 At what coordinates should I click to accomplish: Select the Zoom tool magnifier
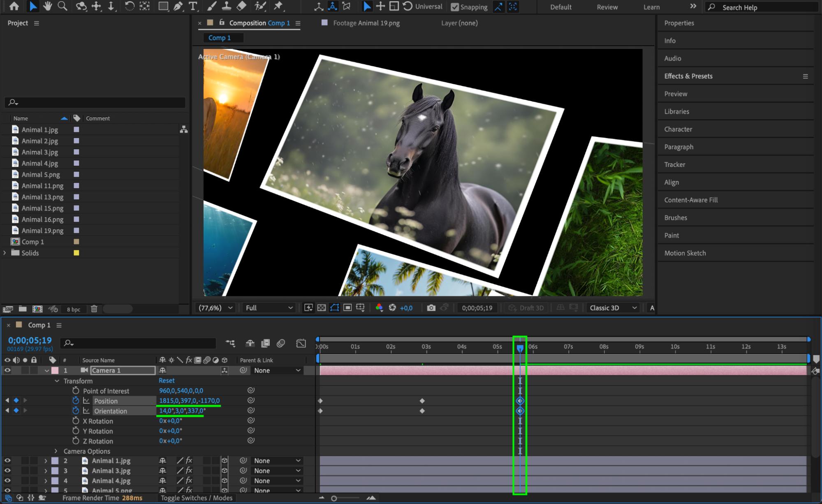(x=63, y=6)
